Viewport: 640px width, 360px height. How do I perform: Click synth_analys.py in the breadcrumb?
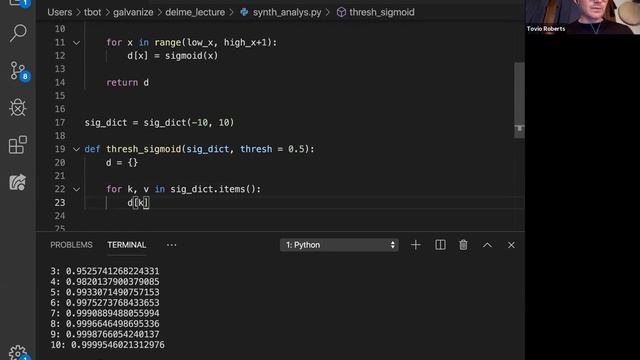[x=287, y=12]
